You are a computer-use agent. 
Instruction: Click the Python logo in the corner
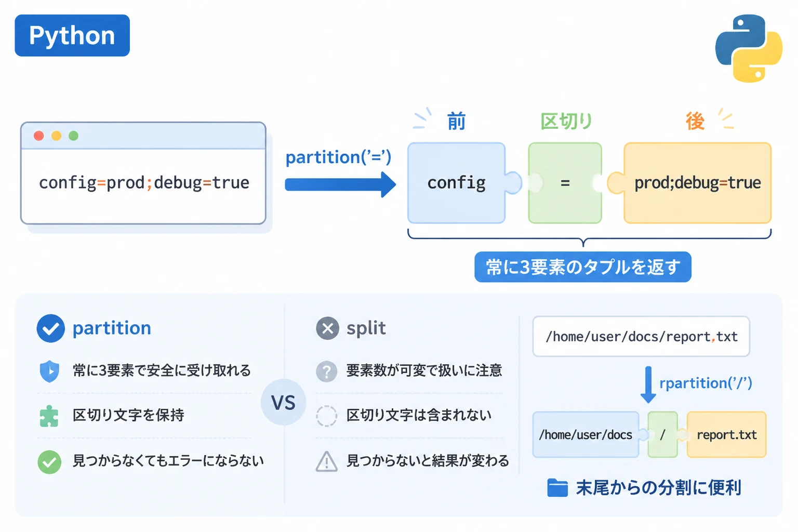coord(749,48)
